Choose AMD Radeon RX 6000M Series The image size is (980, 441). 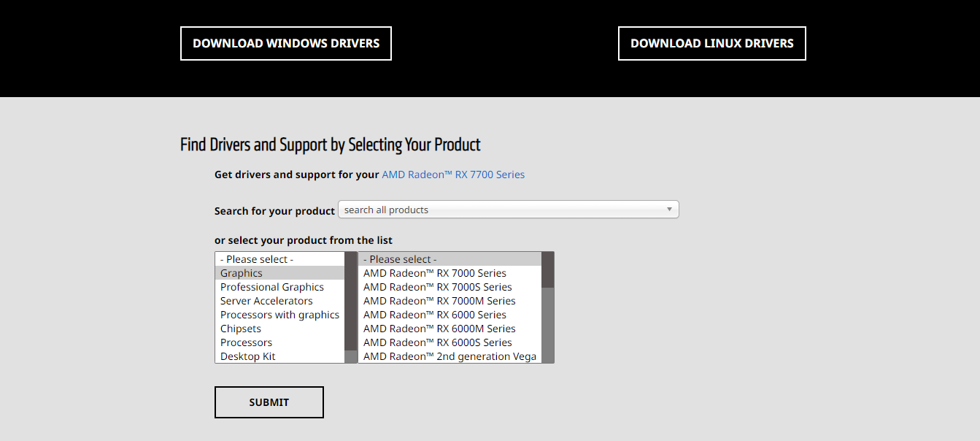pos(450,329)
